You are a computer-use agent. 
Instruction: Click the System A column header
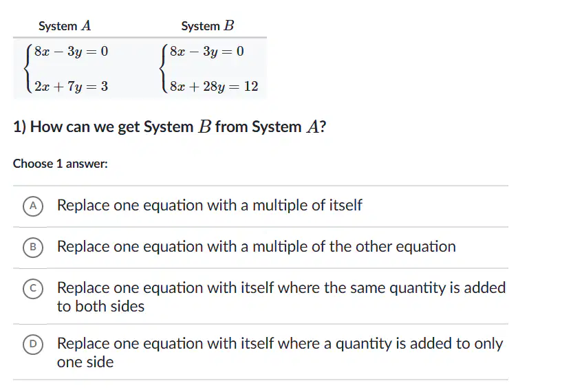(x=65, y=26)
